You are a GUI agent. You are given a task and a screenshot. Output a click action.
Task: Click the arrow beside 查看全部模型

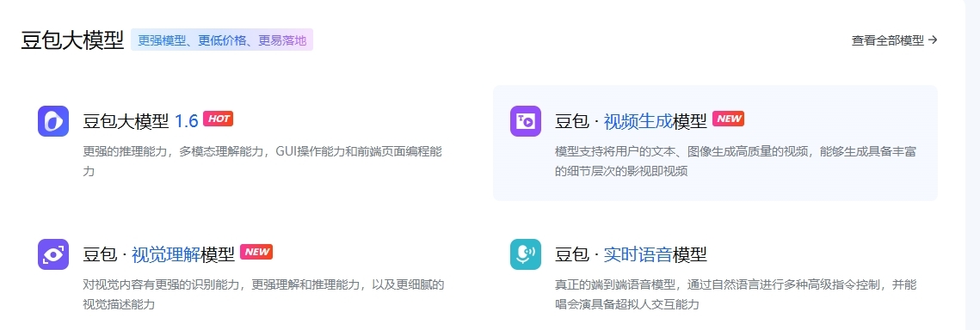(934, 40)
